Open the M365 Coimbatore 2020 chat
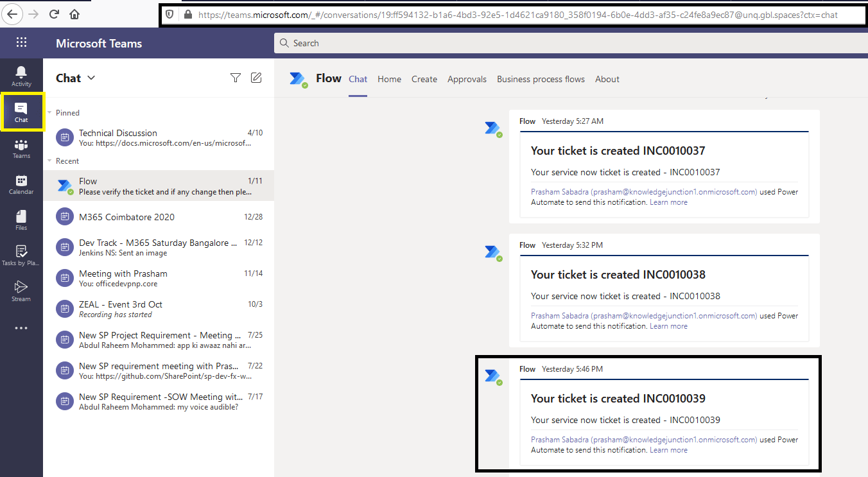This screenshot has height=477, width=868. click(x=159, y=217)
